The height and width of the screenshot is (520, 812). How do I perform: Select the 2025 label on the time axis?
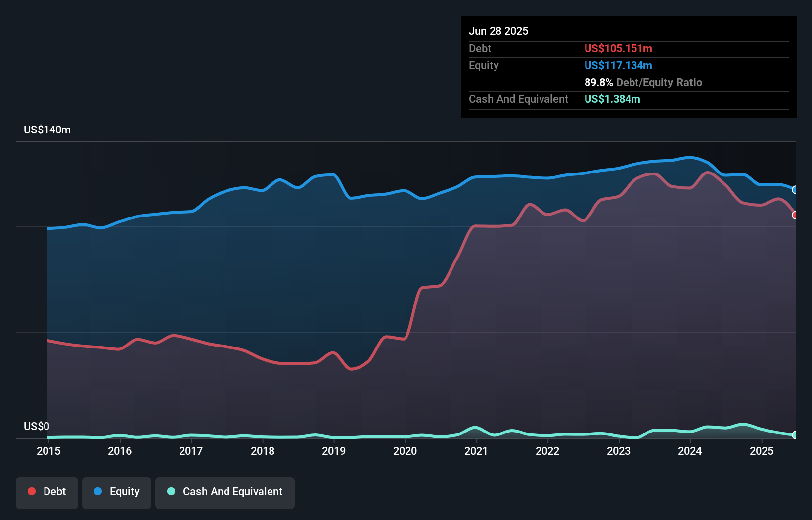(x=762, y=451)
